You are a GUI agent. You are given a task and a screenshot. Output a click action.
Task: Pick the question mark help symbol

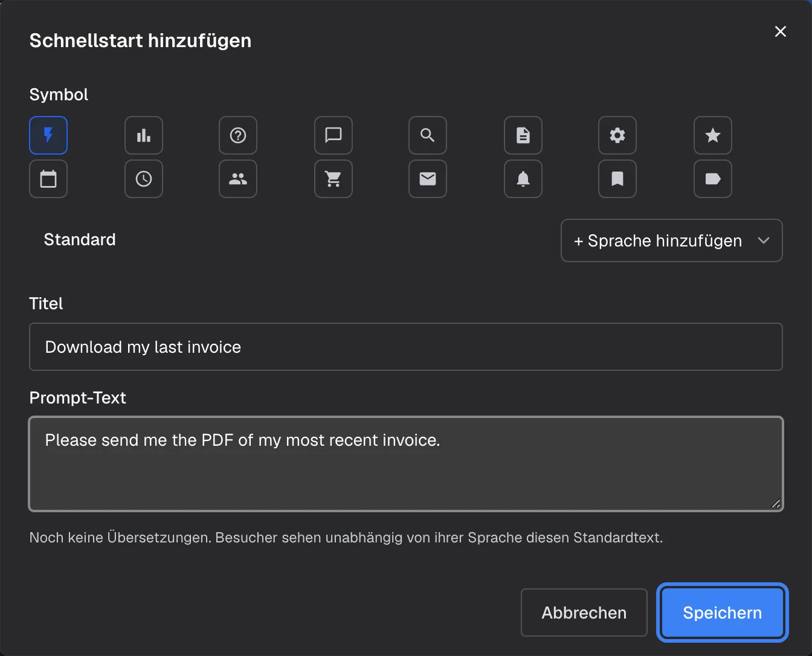click(x=238, y=135)
